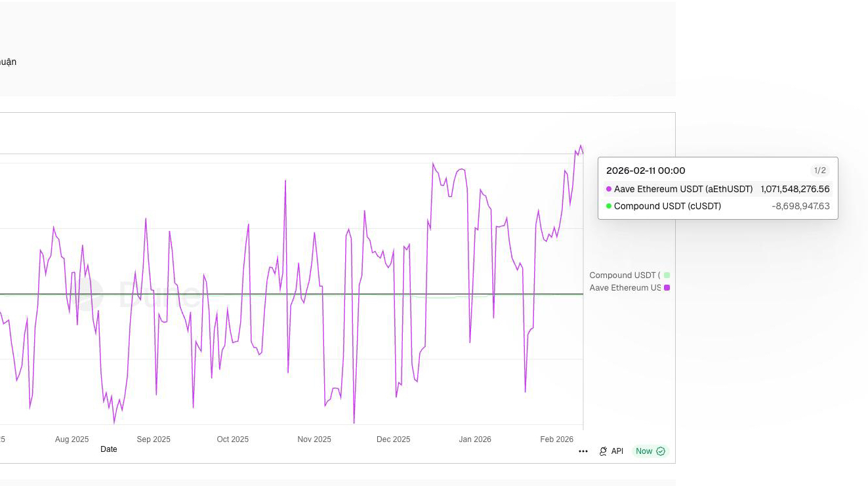
Task: Click the Date axis title
Action: point(109,449)
